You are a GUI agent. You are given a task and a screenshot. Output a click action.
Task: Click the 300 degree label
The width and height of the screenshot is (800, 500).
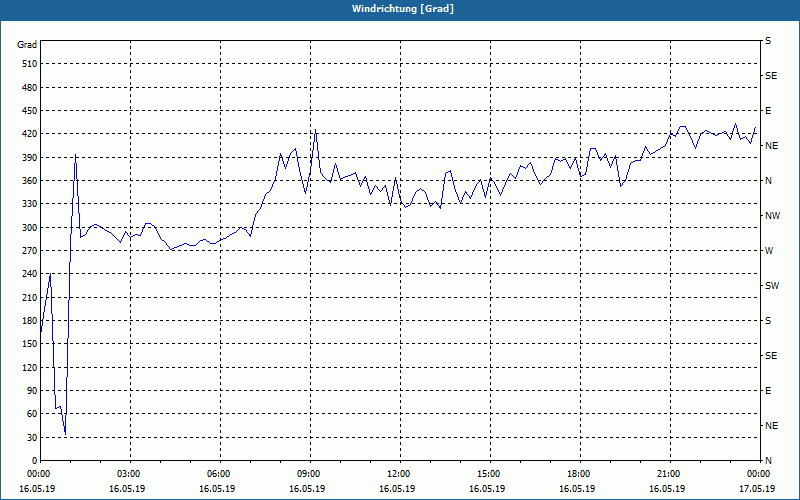(x=30, y=228)
